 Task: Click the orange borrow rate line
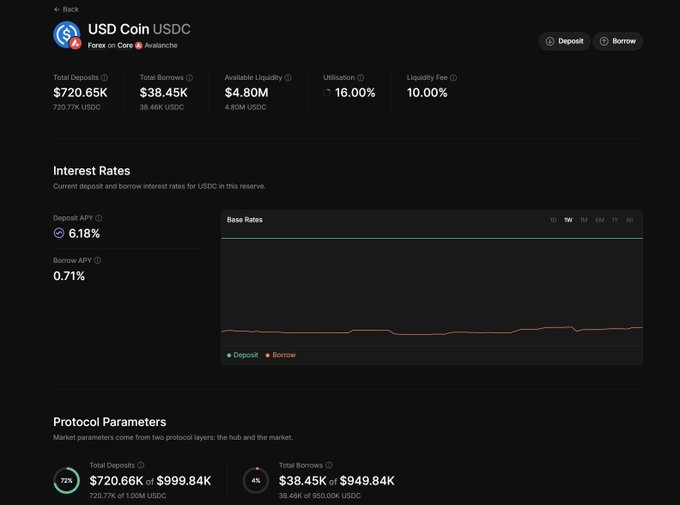(432, 332)
